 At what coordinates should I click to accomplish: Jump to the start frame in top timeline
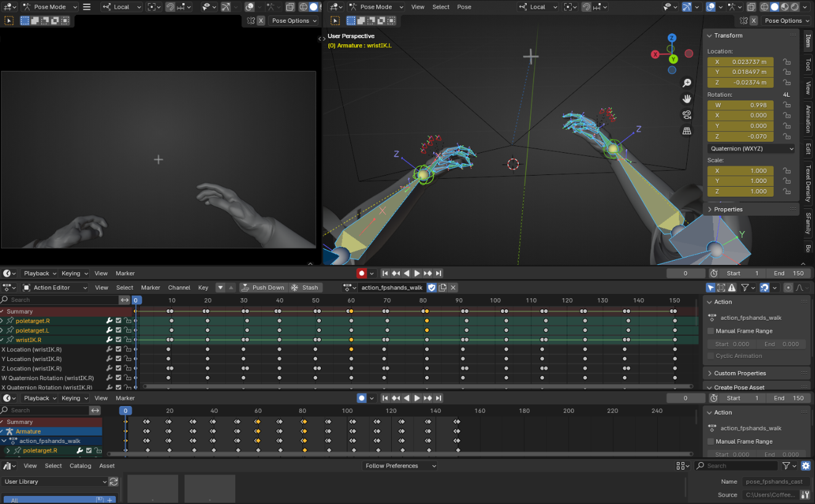click(x=385, y=274)
